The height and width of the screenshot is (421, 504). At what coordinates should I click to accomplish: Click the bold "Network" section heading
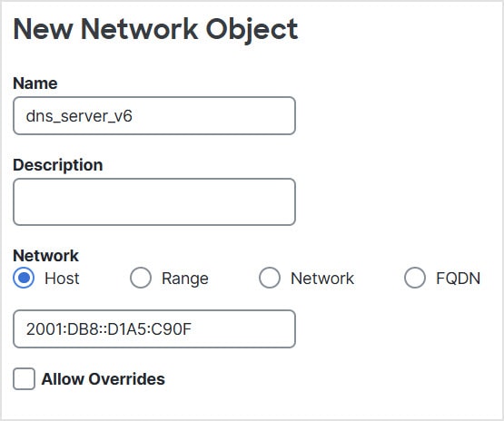pyautogui.click(x=45, y=256)
